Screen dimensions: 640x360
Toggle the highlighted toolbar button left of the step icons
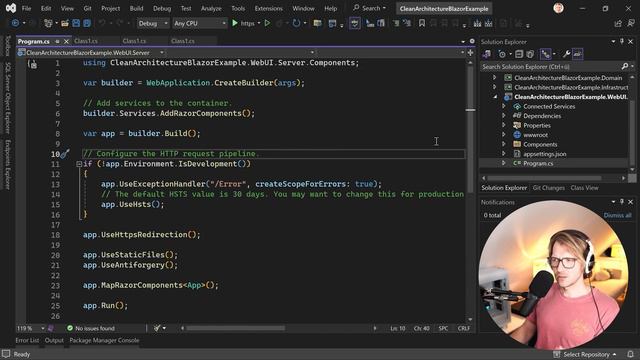click(x=355, y=23)
